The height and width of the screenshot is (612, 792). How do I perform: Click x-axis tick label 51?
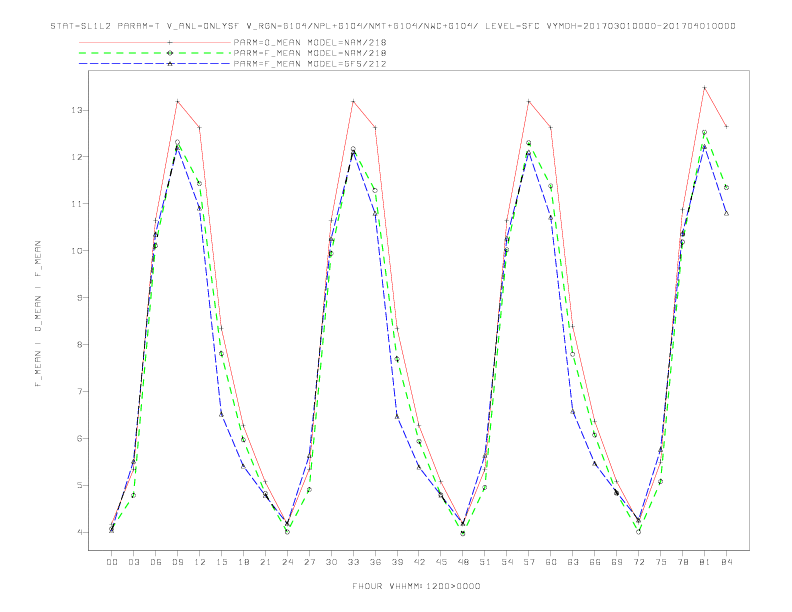(x=485, y=562)
